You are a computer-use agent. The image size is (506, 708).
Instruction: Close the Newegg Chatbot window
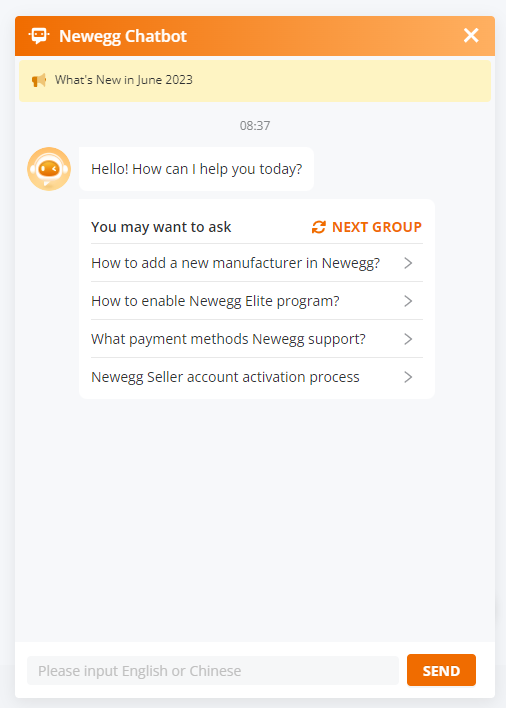471,35
